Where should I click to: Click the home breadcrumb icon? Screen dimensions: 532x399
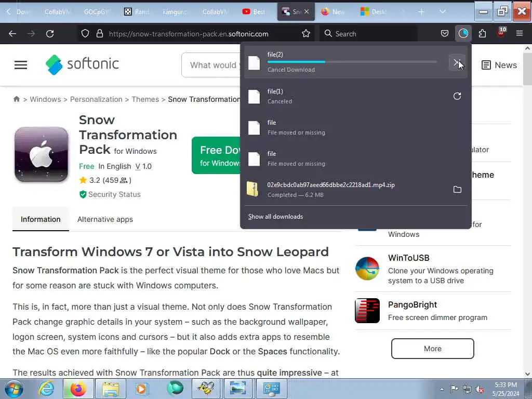[16, 99]
